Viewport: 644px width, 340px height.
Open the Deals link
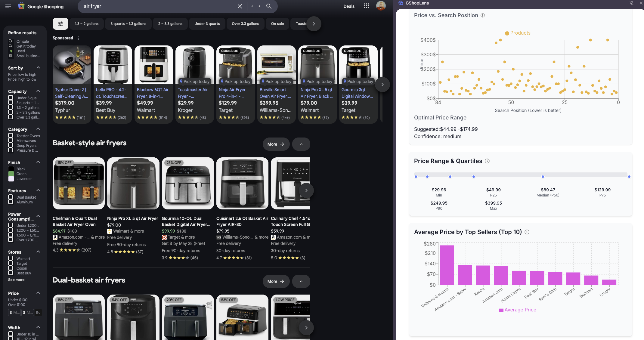(x=349, y=6)
